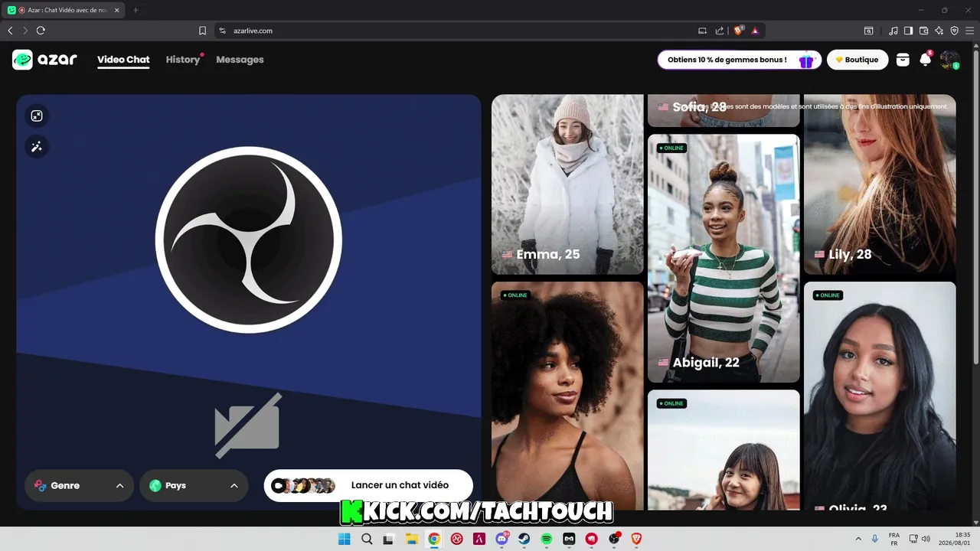The height and width of the screenshot is (551, 980).
Task: Claim the 10% bonus gems offer
Action: pyautogui.click(x=739, y=60)
